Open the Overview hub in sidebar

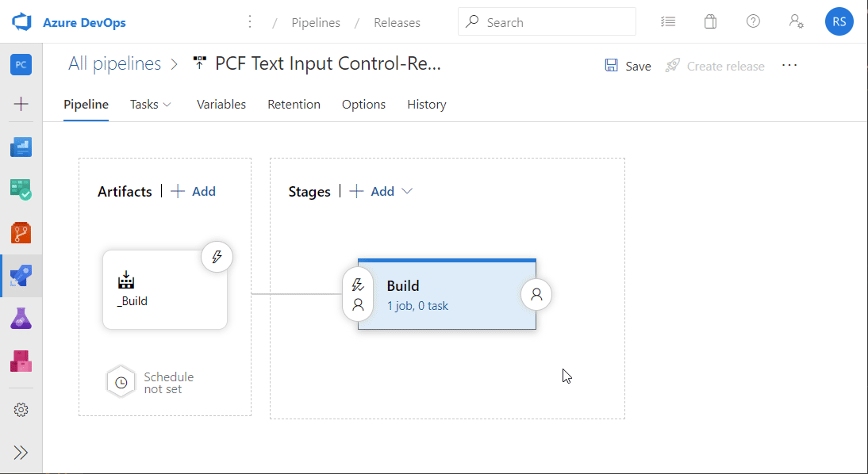pos(21,147)
